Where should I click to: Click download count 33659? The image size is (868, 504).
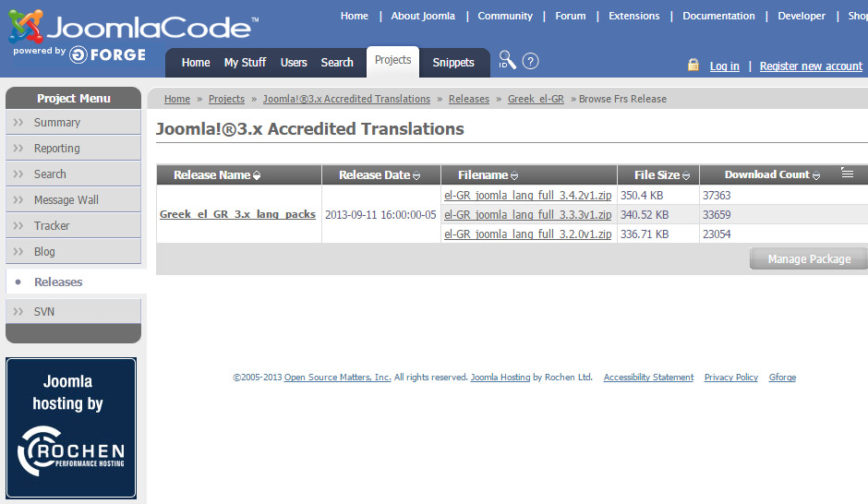[717, 215]
